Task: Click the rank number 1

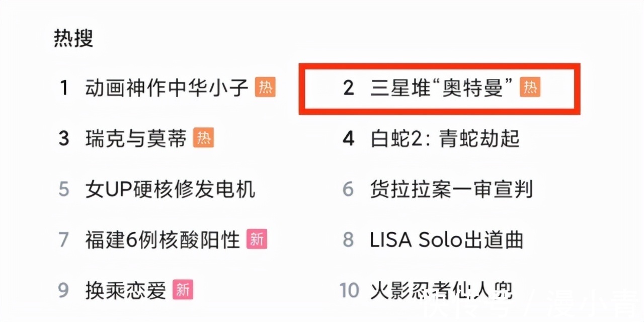Action: [64, 88]
